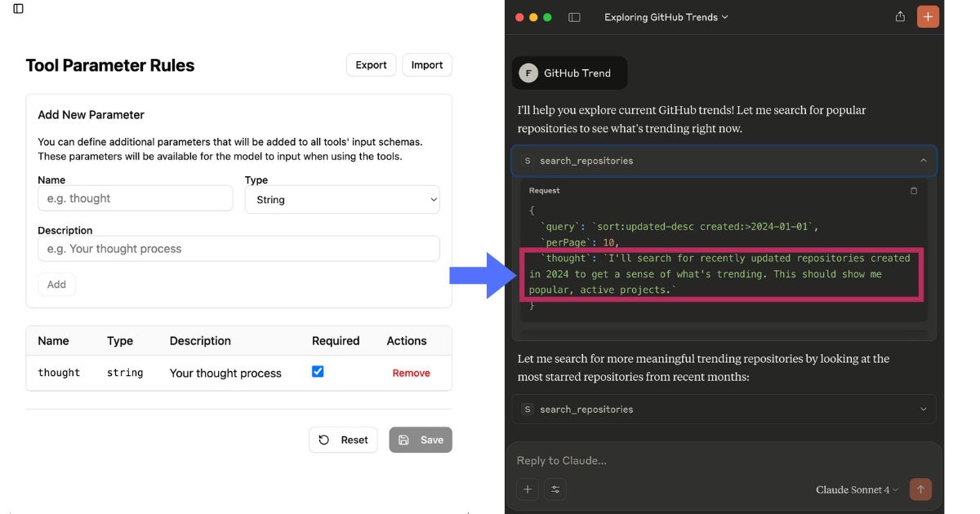Viewport: 980px width, 514px height.
Task: Click the share icon in Claude window
Action: point(900,16)
